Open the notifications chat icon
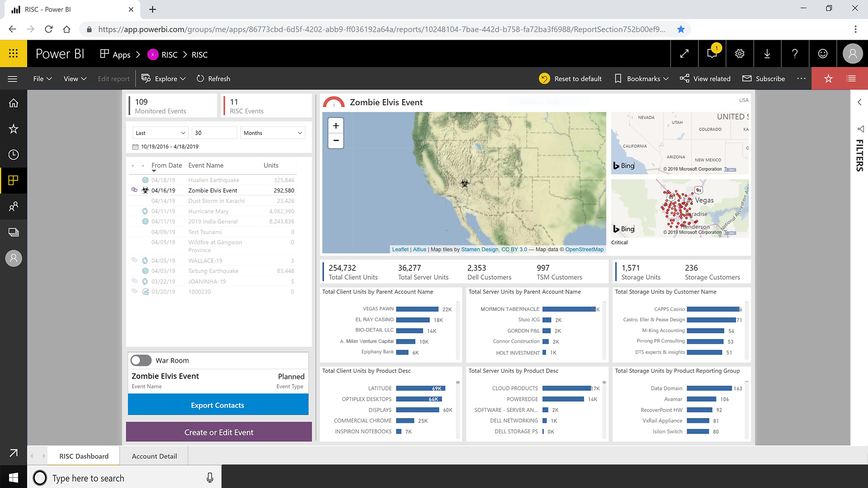 [712, 54]
